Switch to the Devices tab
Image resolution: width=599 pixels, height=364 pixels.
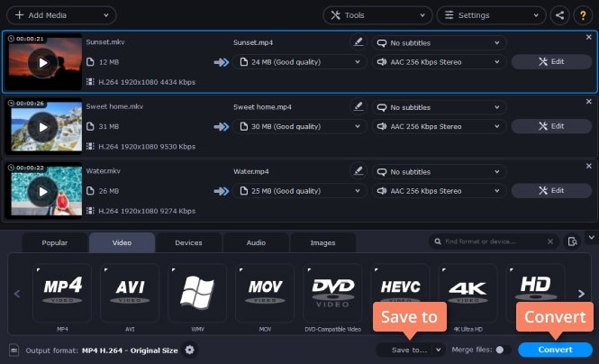pos(189,242)
